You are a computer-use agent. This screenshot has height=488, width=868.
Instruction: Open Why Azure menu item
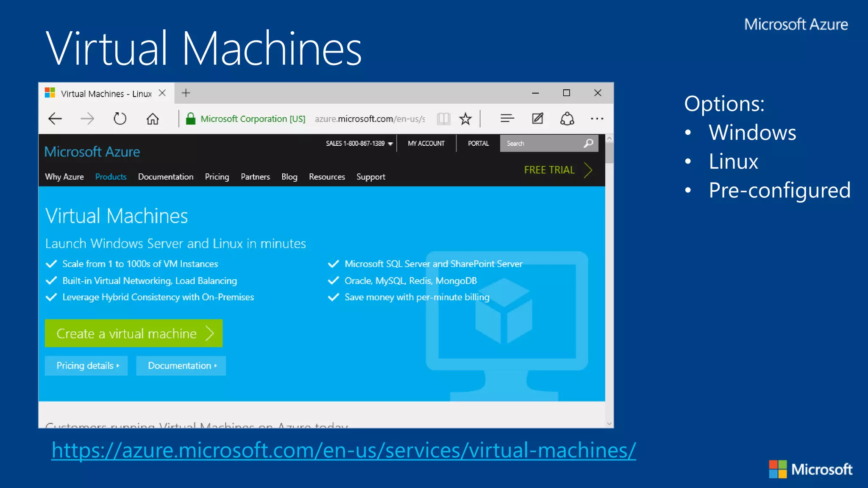pyautogui.click(x=64, y=177)
